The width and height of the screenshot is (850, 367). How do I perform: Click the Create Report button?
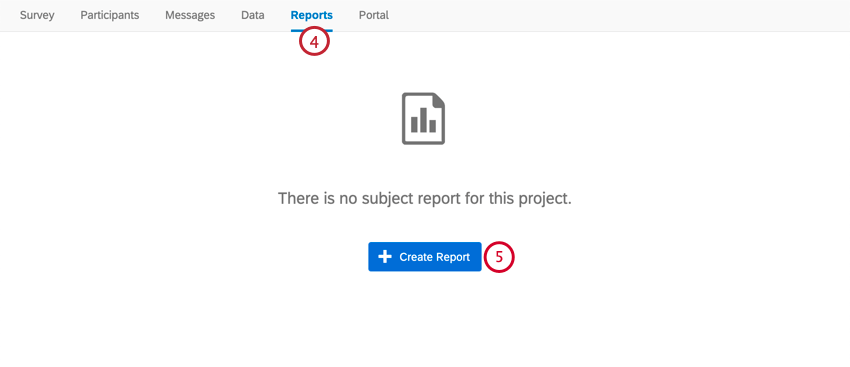[424, 257]
